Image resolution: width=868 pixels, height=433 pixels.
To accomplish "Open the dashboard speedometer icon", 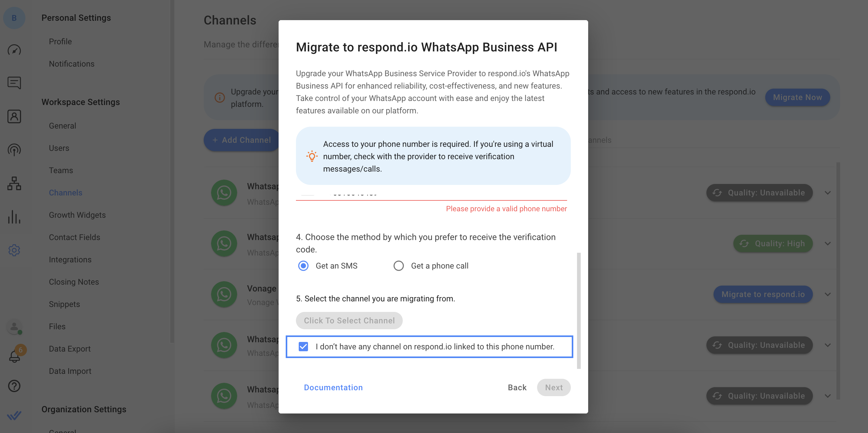I will [x=14, y=50].
